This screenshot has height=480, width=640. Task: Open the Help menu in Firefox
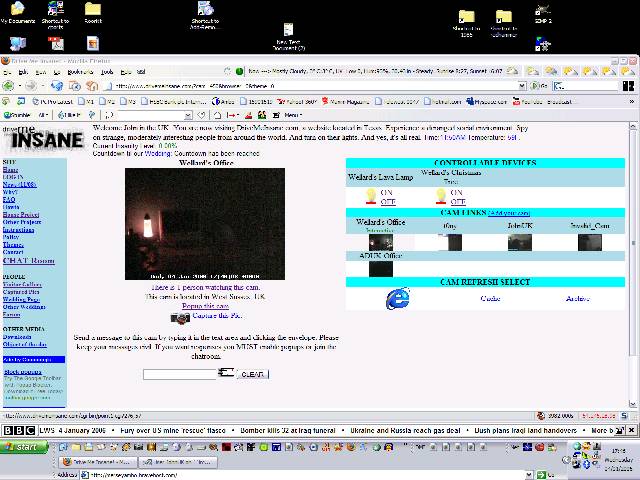pyautogui.click(x=126, y=72)
